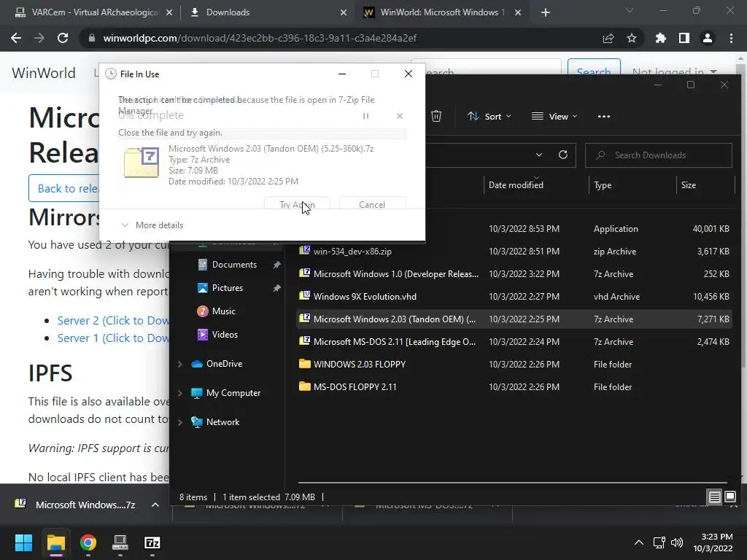Viewport: 747px width, 560px height.
Task: Expand the My Computer tree node
Action: point(180,393)
